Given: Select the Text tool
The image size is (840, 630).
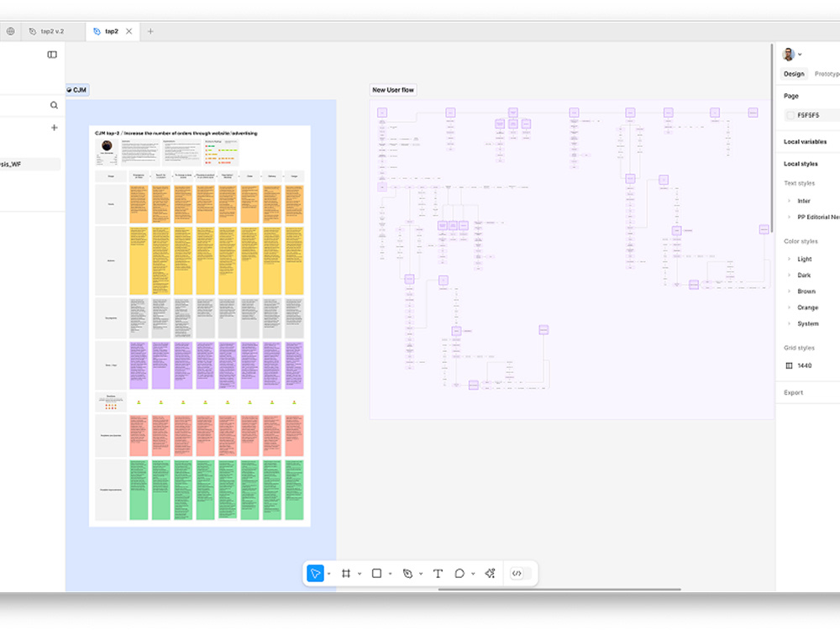Looking at the screenshot, I should point(438,573).
